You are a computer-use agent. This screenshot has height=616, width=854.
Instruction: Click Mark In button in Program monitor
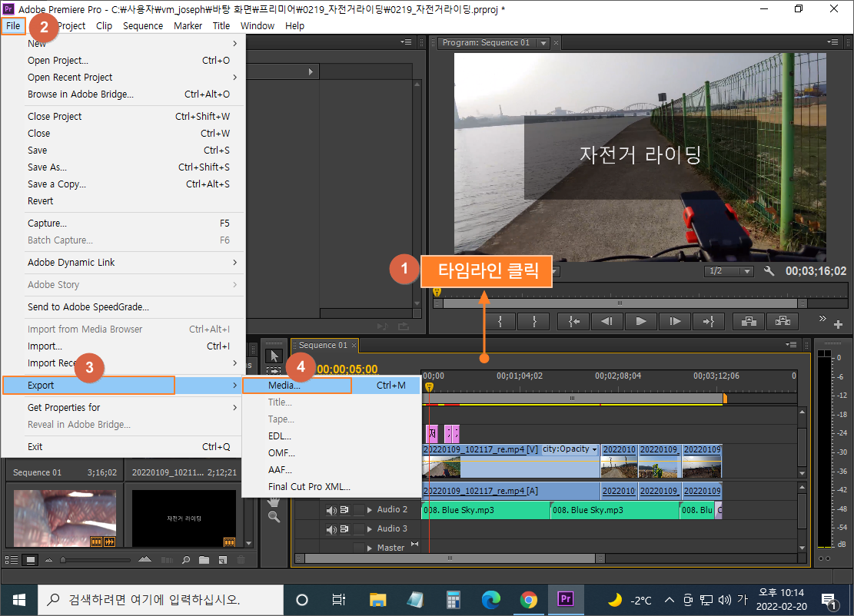tap(500, 322)
